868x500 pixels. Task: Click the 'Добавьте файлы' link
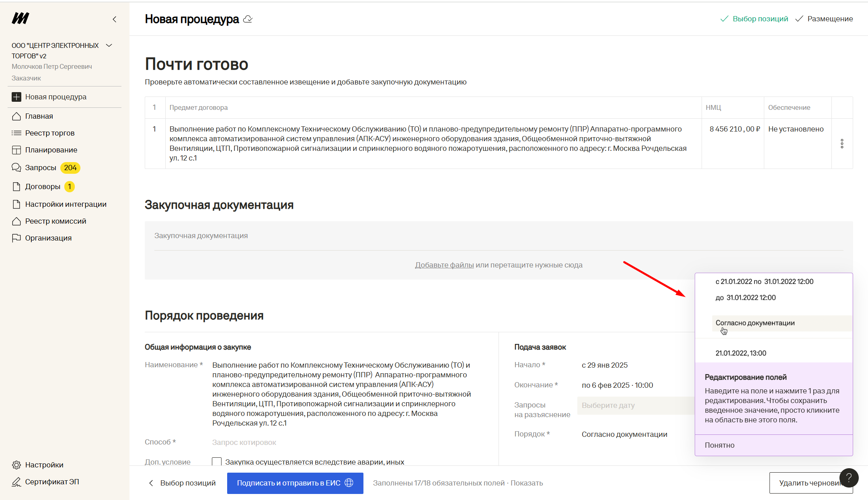444,265
